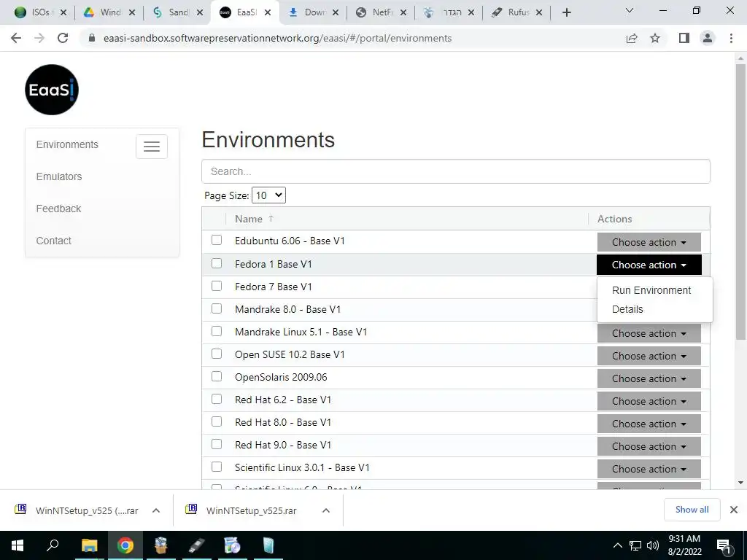Image resolution: width=747 pixels, height=560 pixels.
Task: Open the browser side panel icon
Action: click(684, 38)
